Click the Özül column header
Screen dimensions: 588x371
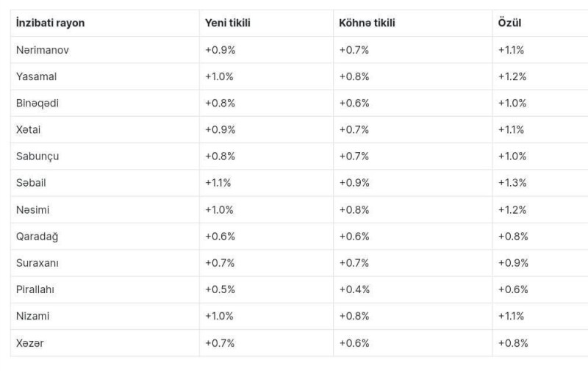tap(510, 23)
